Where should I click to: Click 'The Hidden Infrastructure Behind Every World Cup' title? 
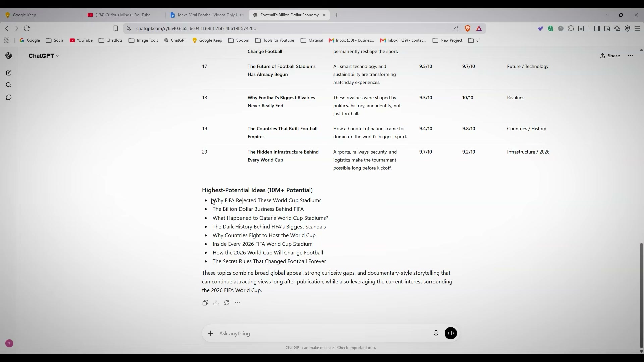283,156
